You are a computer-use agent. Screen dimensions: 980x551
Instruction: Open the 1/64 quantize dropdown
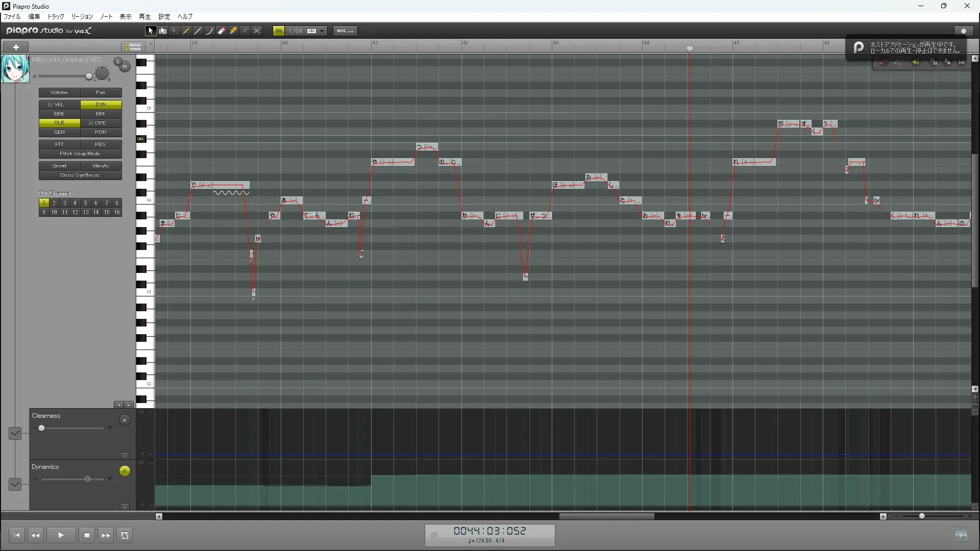[x=322, y=31]
